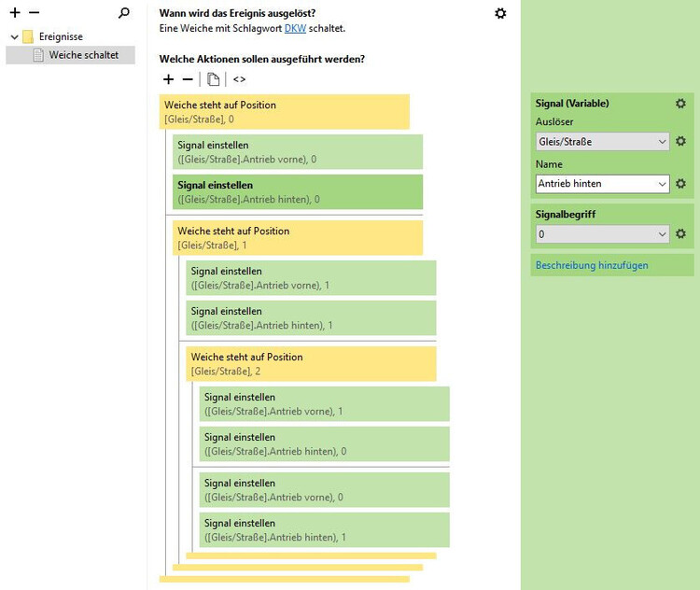Open search with the magnifier icon
This screenshot has width=700, height=590.
(x=124, y=13)
